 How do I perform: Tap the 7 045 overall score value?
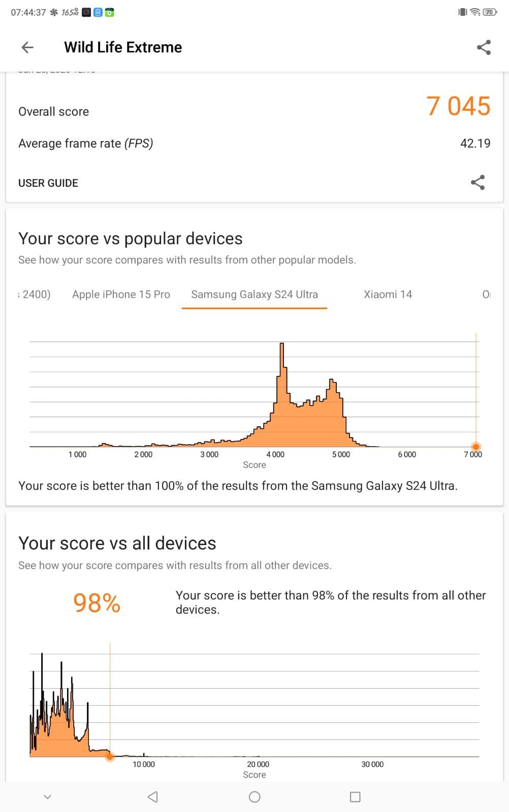458,106
